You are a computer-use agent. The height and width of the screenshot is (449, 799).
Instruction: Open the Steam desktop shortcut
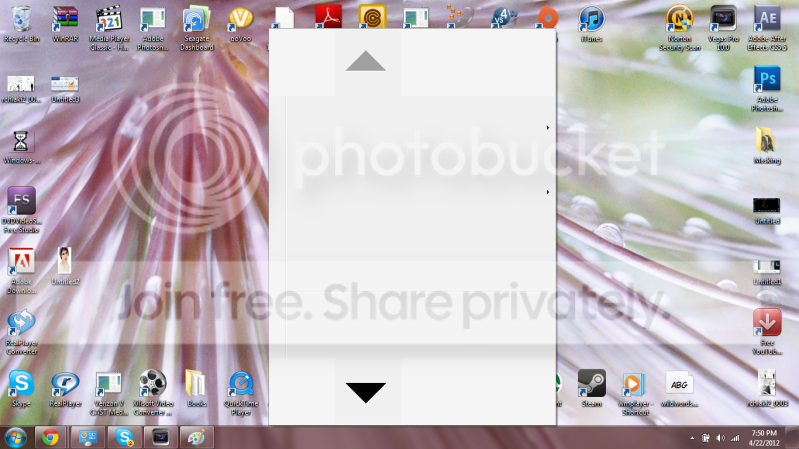click(x=592, y=388)
